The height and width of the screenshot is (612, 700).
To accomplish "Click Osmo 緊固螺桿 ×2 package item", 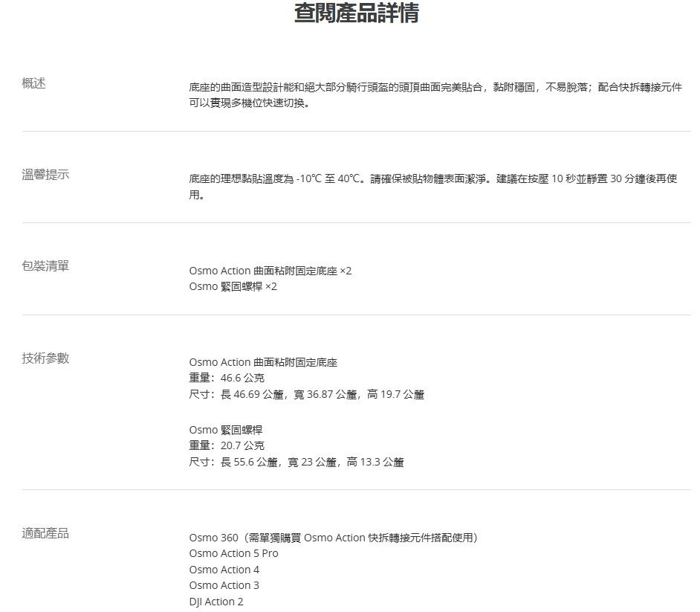I will (233, 286).
